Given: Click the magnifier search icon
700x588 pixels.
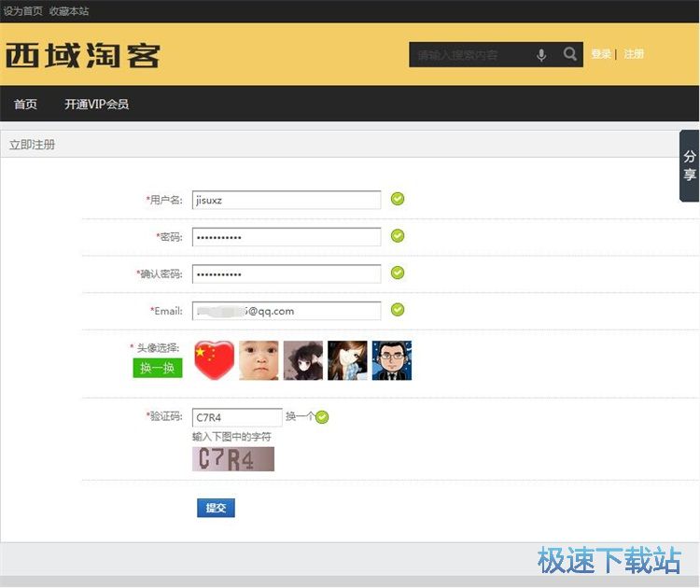Looking at the screenshot, I should [570, 54].
